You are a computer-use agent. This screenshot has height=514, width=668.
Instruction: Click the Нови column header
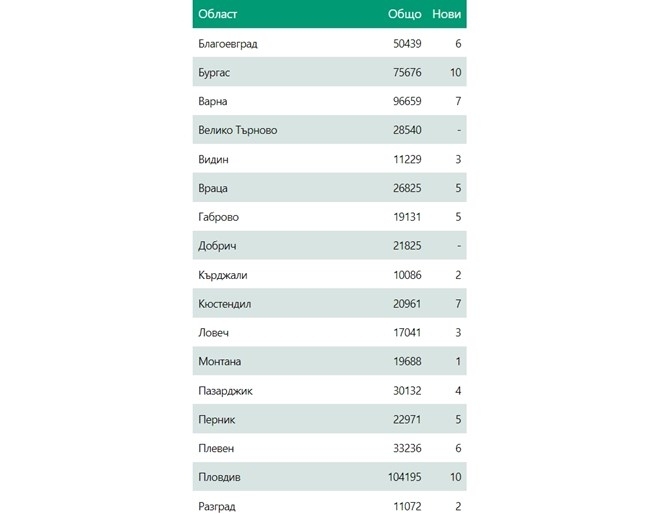446,14
